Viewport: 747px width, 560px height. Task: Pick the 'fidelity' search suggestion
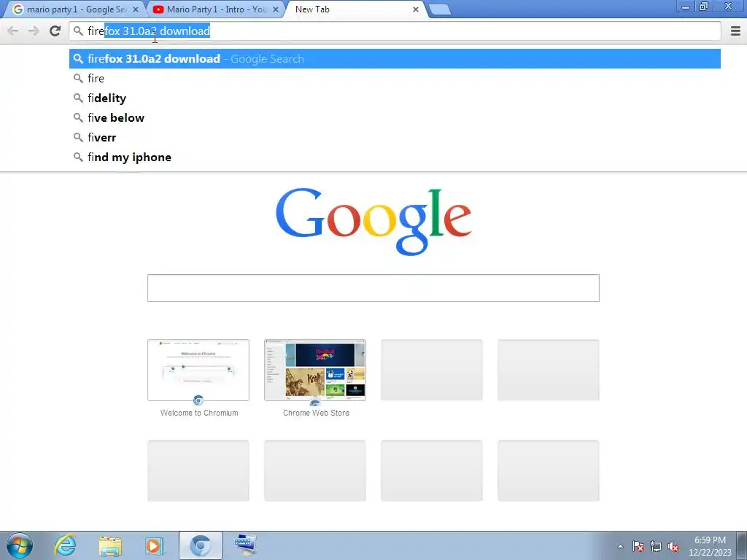[x=395, y=98]
